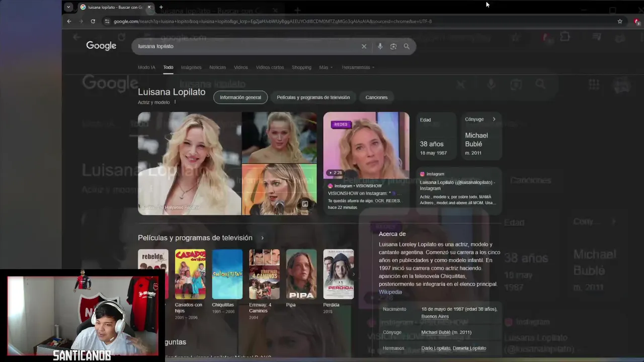Select Películas y programas de televisión chip
The height and width of the screenshot is (362, 644).
pyautogui.click(x=313, y=98)
